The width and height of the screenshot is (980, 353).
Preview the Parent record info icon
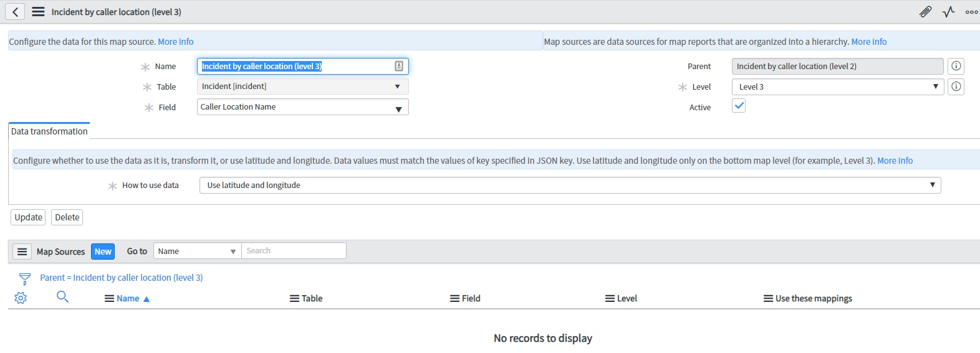coord(956,66)
